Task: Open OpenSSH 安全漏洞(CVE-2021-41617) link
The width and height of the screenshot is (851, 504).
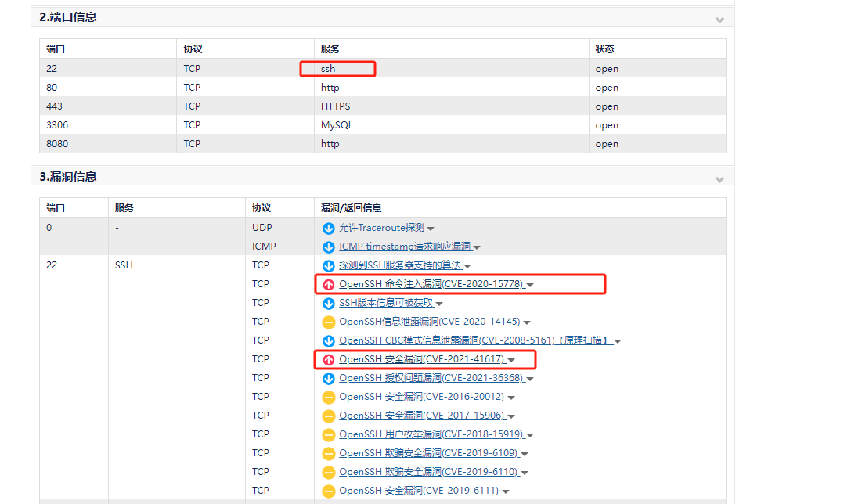Action: pyautogui.click(x=422, y=359)
